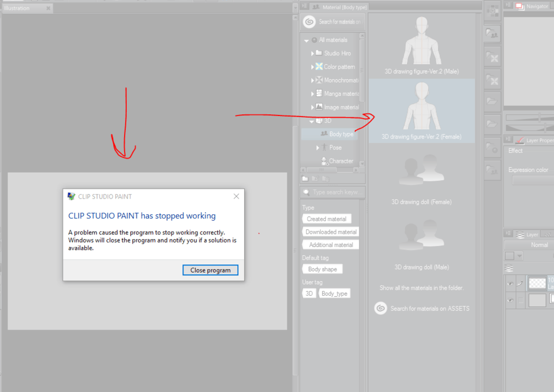Screen dimensions: 554x392
Task: Click the Search for materials on ASSETS top button
Action: [332, 22]
